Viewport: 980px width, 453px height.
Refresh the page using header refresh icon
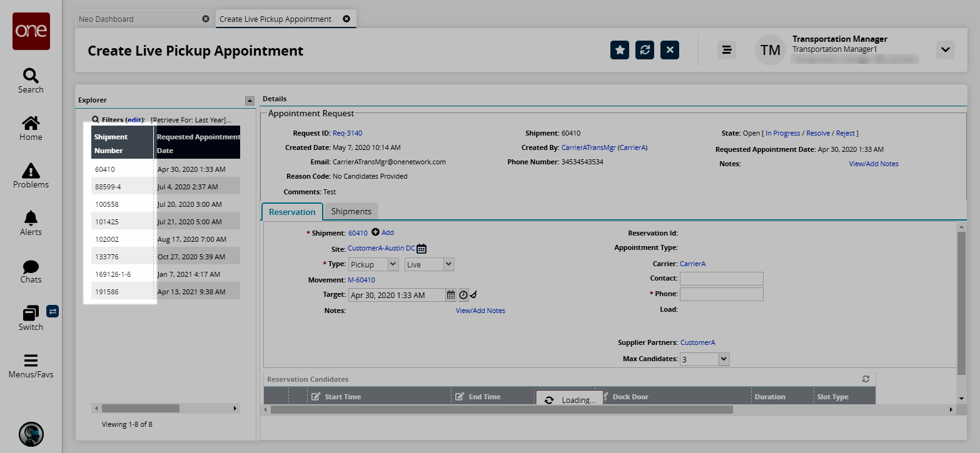(645, 50)
